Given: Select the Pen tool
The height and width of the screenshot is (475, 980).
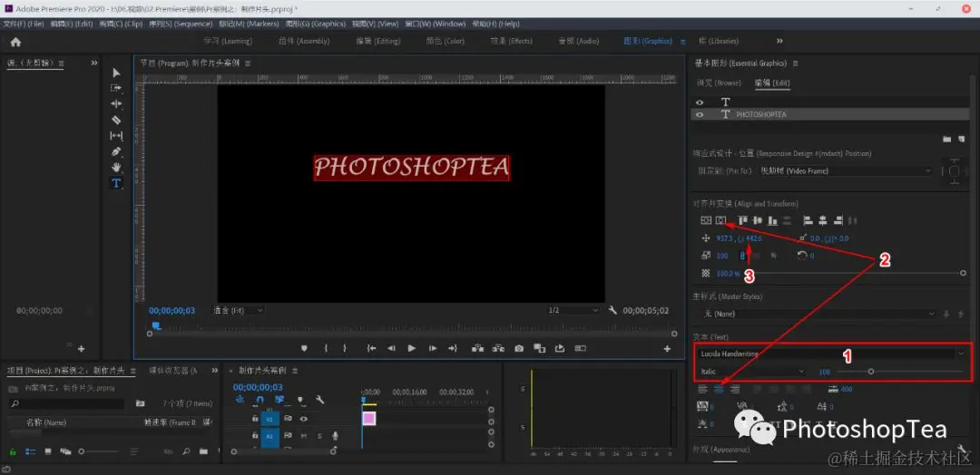Looking at the screenshot, I should pos(116,151).
